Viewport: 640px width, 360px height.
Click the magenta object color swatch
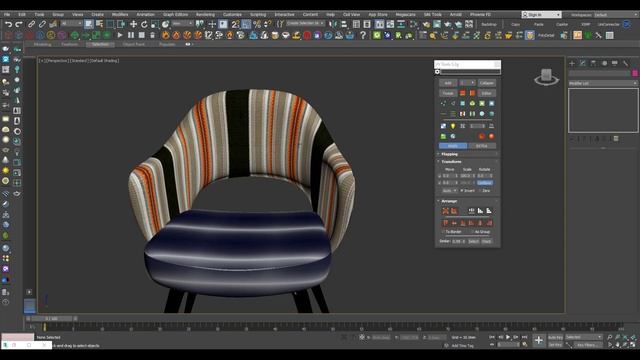pos(635,73)
